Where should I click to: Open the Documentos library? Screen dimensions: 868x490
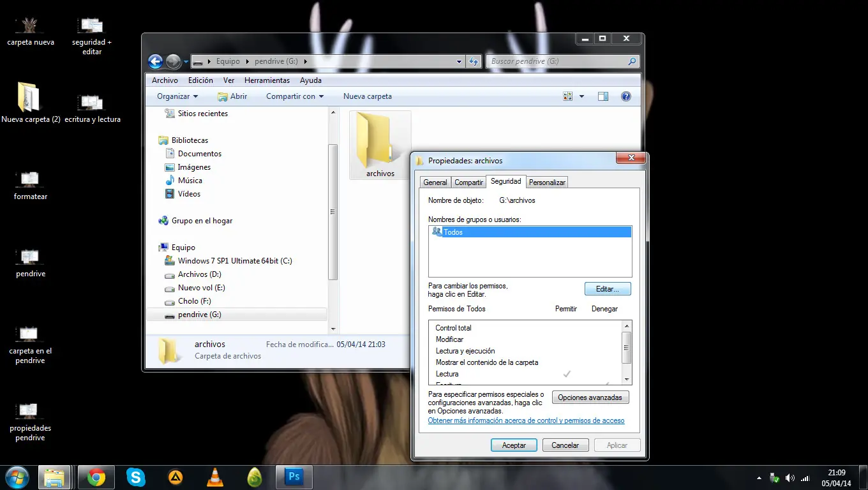pos(193,154)
